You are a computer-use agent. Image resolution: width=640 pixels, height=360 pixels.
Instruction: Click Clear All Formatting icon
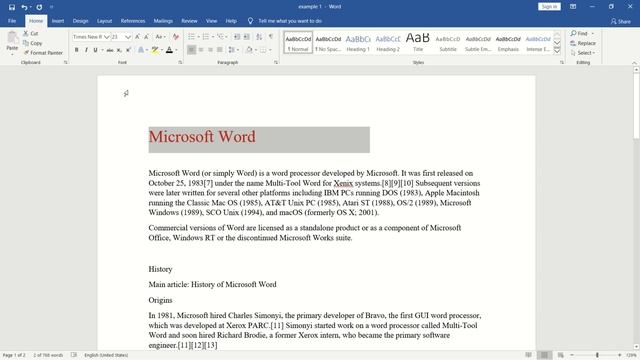point(176,37)
